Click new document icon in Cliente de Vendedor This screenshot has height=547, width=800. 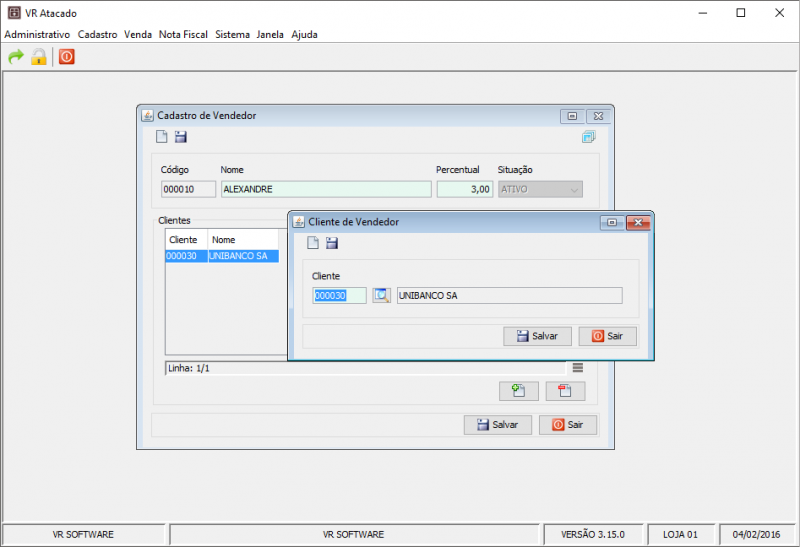click(x=313, y=243)
